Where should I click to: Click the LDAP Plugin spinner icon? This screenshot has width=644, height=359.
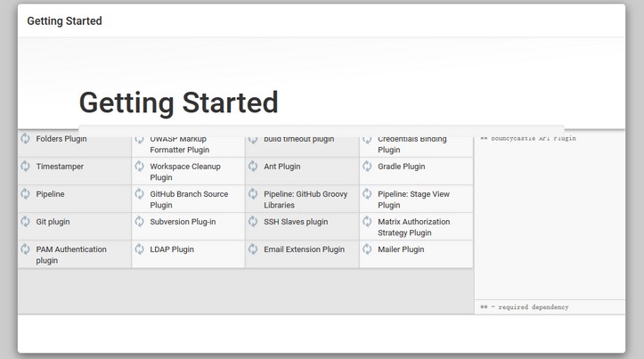[139, 249]
